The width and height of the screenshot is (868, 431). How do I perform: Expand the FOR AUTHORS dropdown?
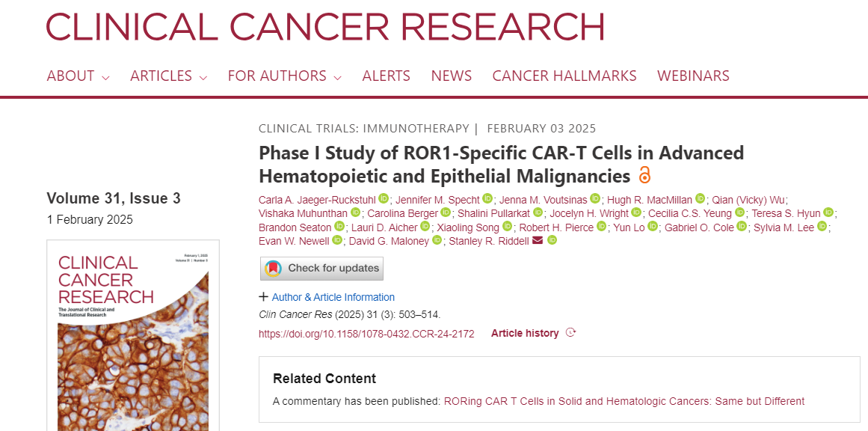285,76
